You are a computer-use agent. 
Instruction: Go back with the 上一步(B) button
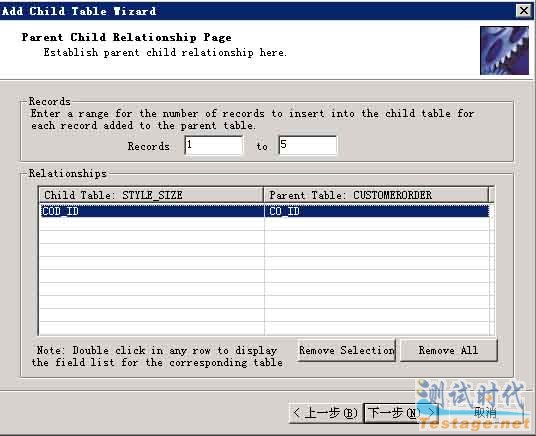tap(325, 413)
